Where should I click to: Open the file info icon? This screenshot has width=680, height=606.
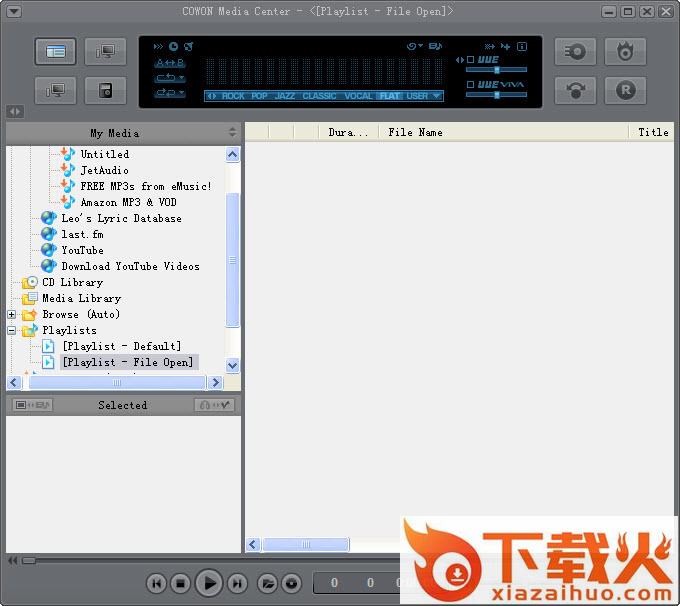[522, 46]
